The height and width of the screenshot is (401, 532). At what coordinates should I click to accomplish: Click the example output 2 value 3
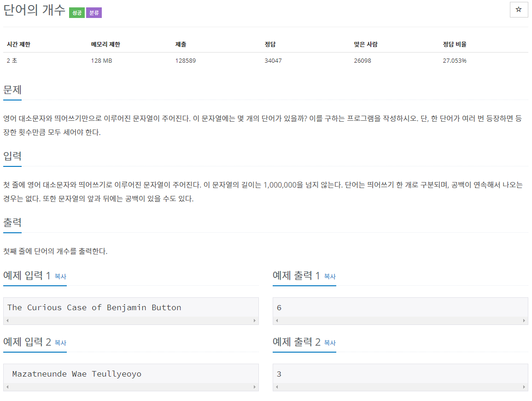279,374
